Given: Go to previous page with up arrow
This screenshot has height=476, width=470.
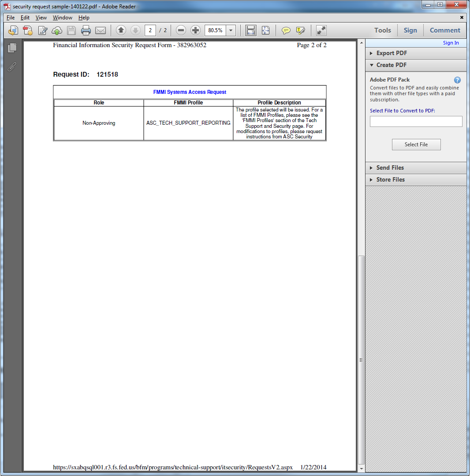Looking at the screenshot, I should tap(121, 30).
